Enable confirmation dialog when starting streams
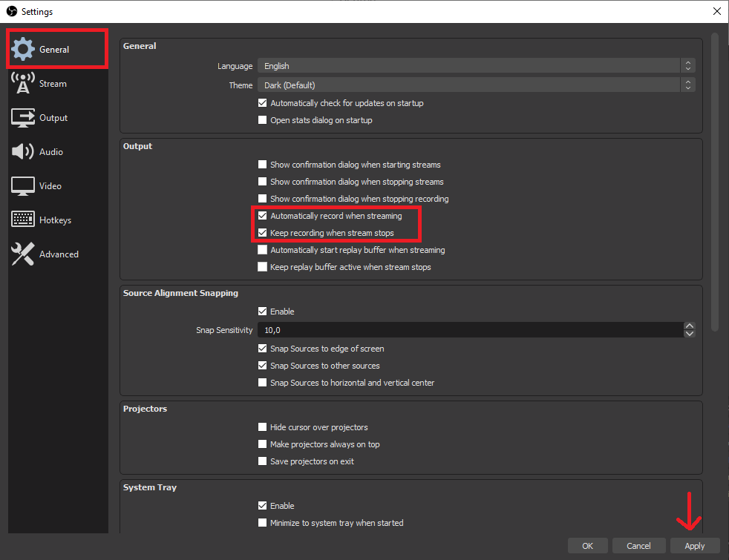The image size is (729, 560). 262,165
